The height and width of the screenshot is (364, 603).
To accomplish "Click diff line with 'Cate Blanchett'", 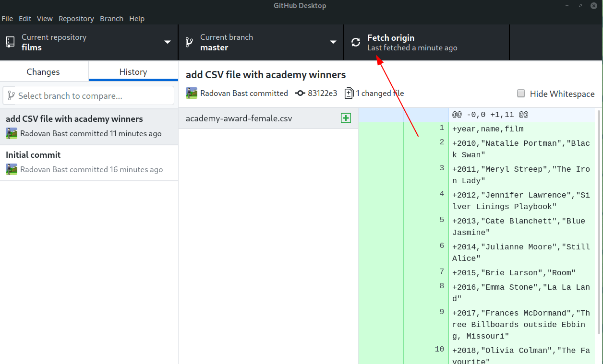I will coord(521,227).
